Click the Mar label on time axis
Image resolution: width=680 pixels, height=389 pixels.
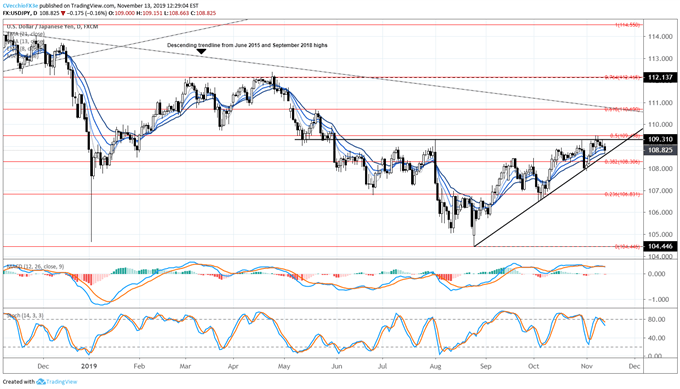[x=185, y=366]
